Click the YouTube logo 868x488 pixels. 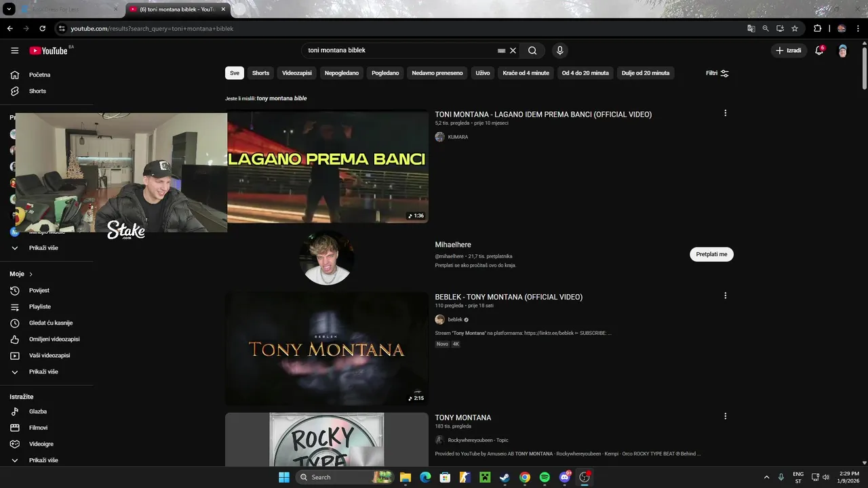48,51
